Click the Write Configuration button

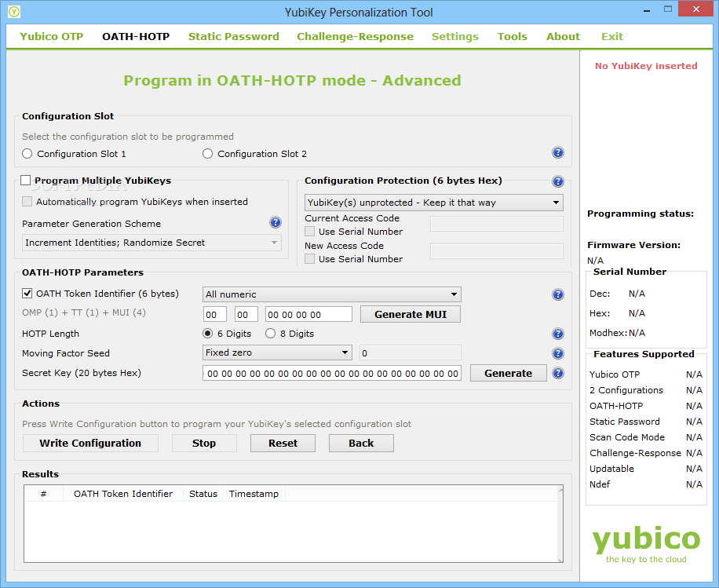point(90,443)
